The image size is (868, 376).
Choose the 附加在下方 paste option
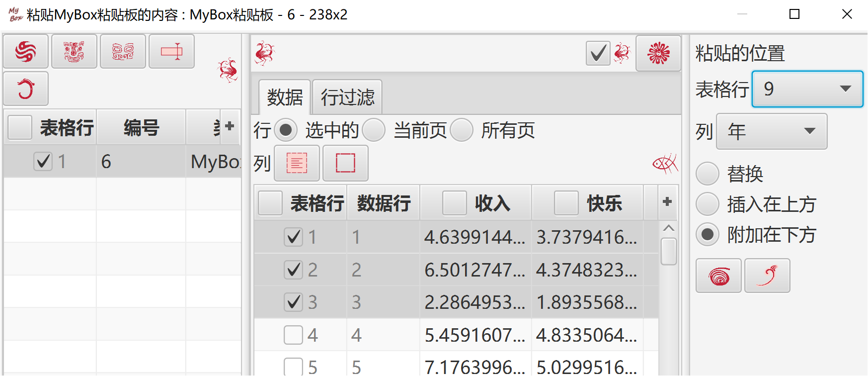(708, 235)
